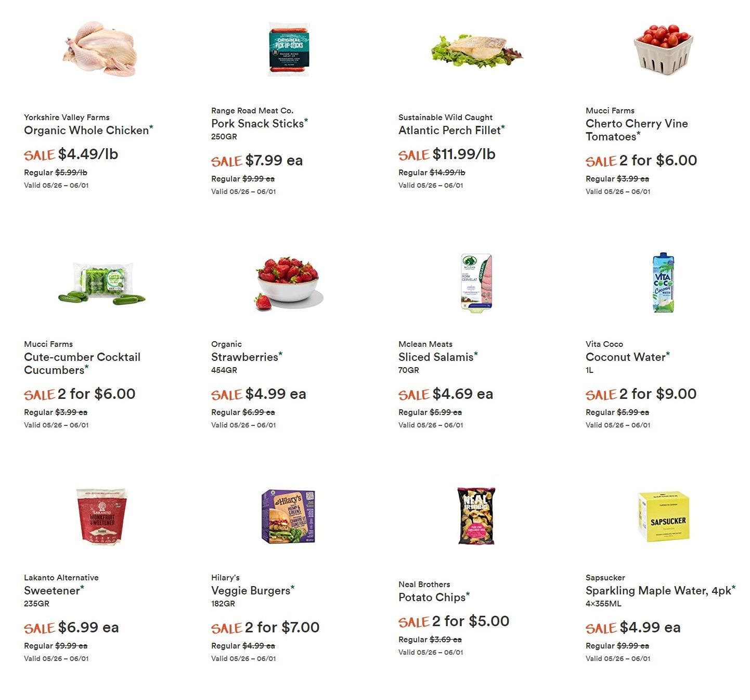View the Mclean Meats Sliced Salamis package
The image size is (750, 700).
pyautogui.click(x=476, y=283)
